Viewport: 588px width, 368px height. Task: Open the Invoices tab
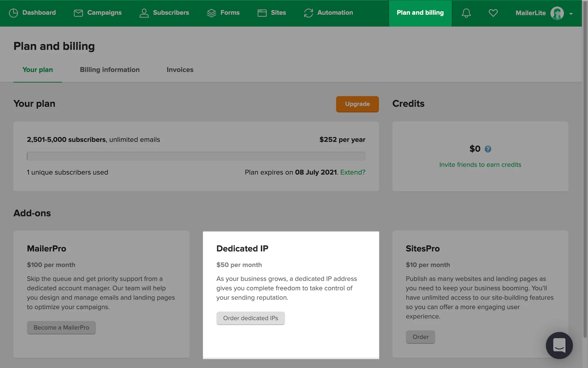point(180,70)
